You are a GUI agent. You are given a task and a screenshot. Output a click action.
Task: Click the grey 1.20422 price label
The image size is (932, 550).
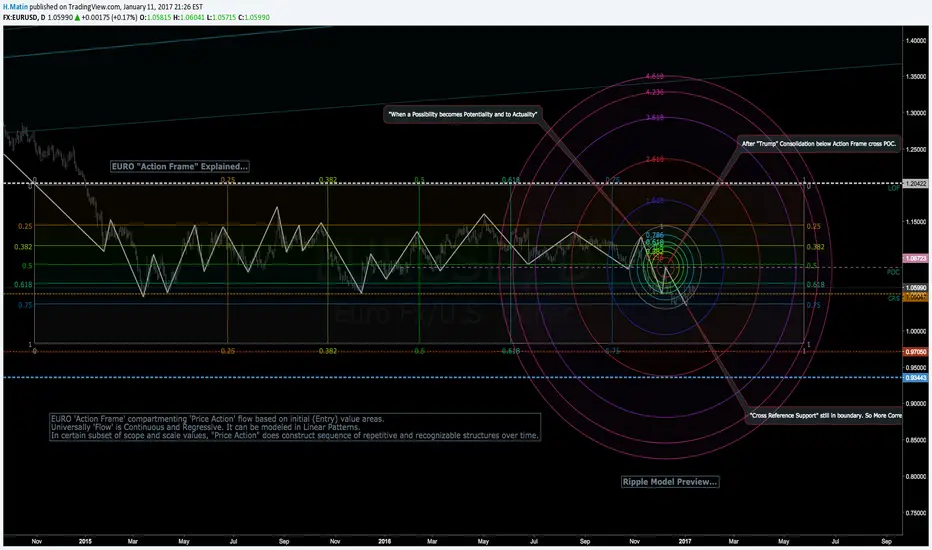915,184
